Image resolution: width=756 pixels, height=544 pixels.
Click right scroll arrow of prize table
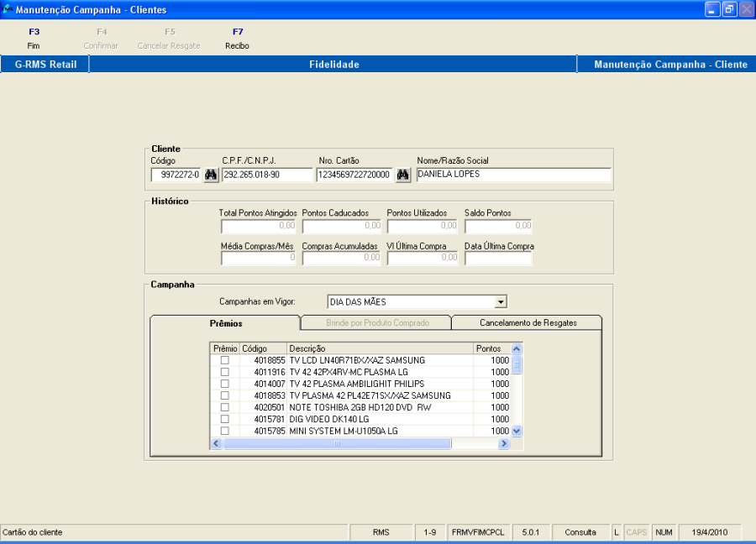tap(504, 442)
